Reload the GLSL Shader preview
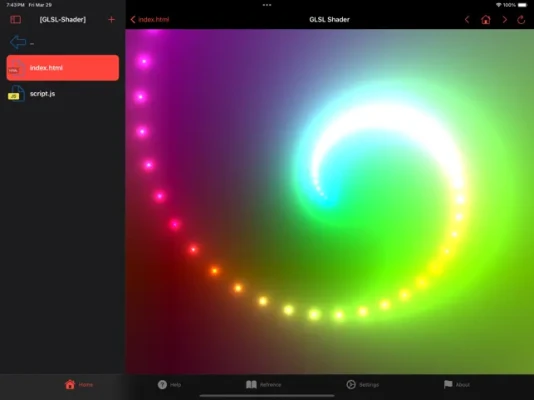Screen dimensions: 534x400 point(521,19)
